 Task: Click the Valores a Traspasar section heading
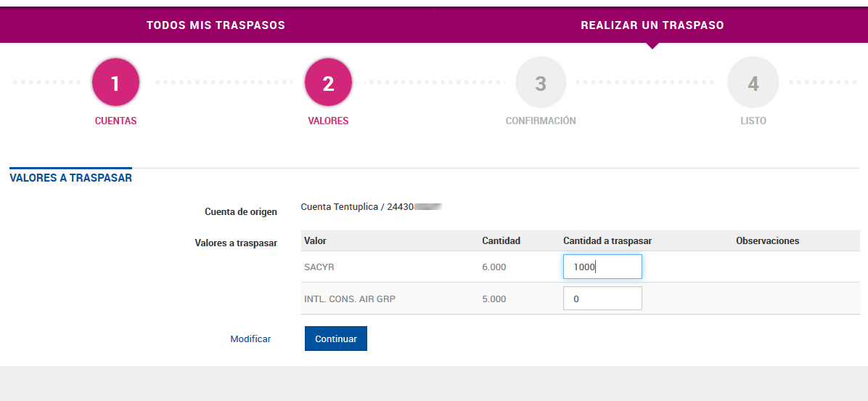click(71, 179)
